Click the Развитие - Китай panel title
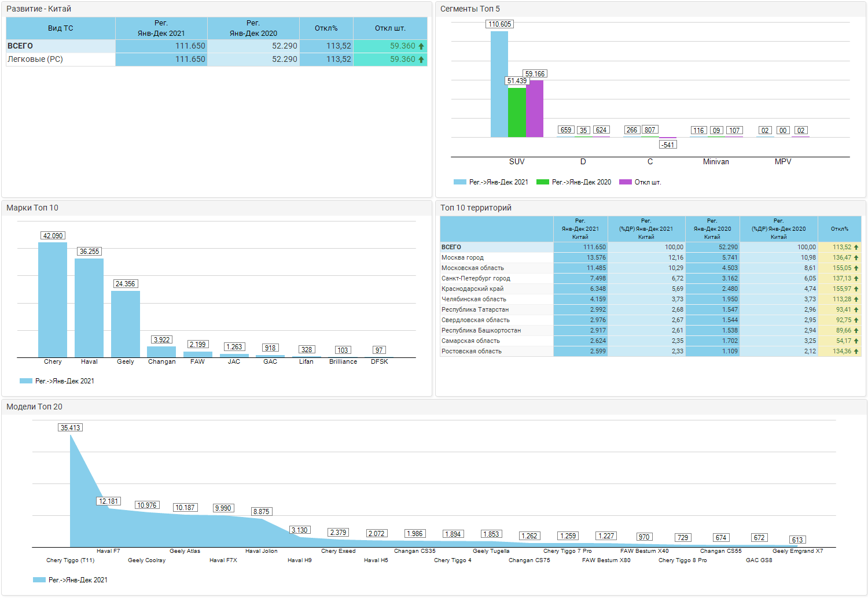 (39, 9)
